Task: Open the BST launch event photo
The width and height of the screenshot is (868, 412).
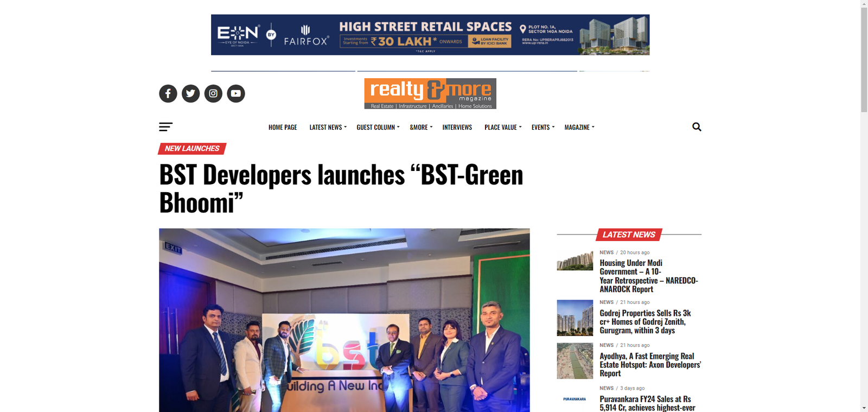Action: [344, 320]
